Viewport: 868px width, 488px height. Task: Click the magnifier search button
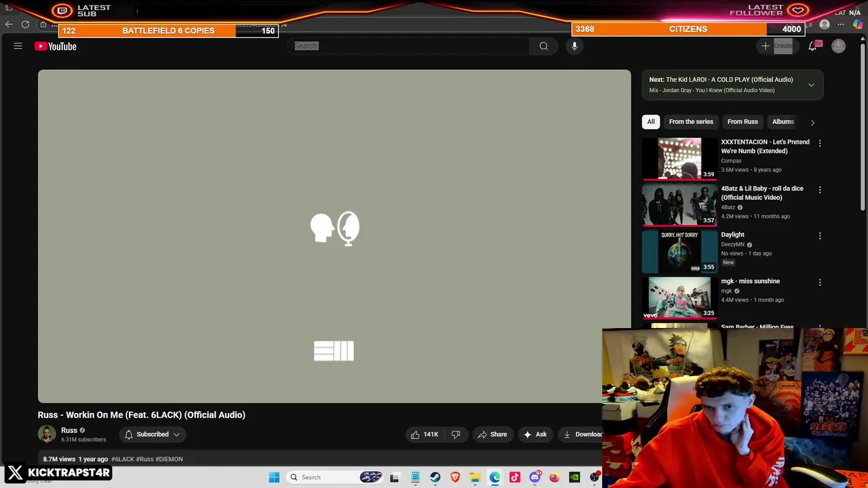(x=543, y=46)
